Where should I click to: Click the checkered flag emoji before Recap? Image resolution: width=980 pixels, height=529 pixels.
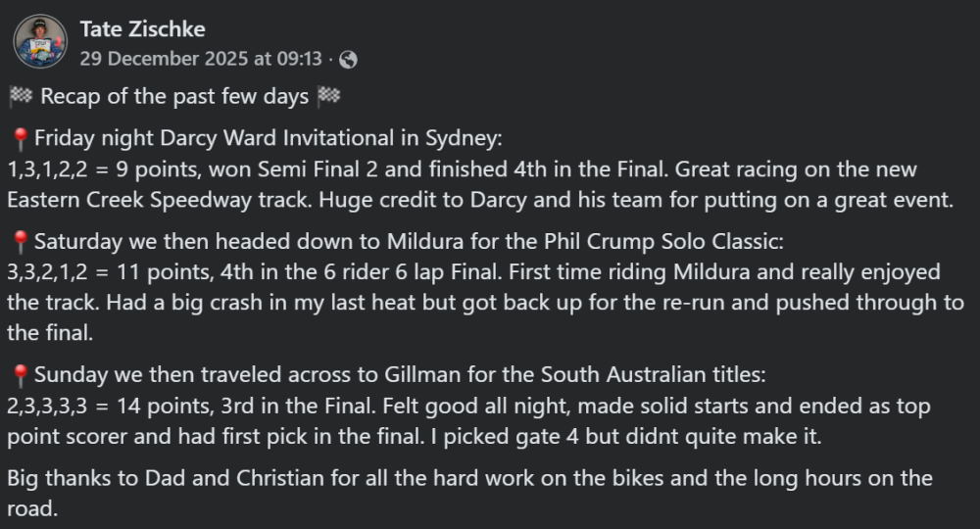pyautogui.click(x=21, y=97)
